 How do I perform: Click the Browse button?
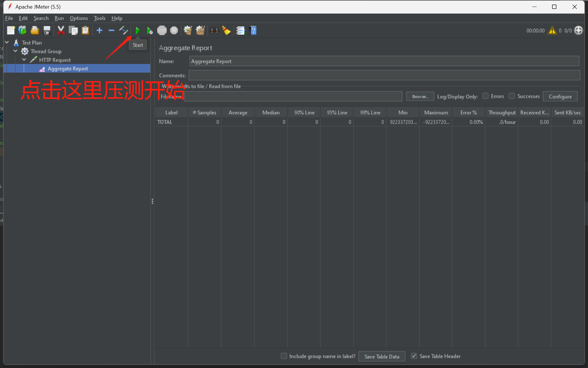point(420,96)
